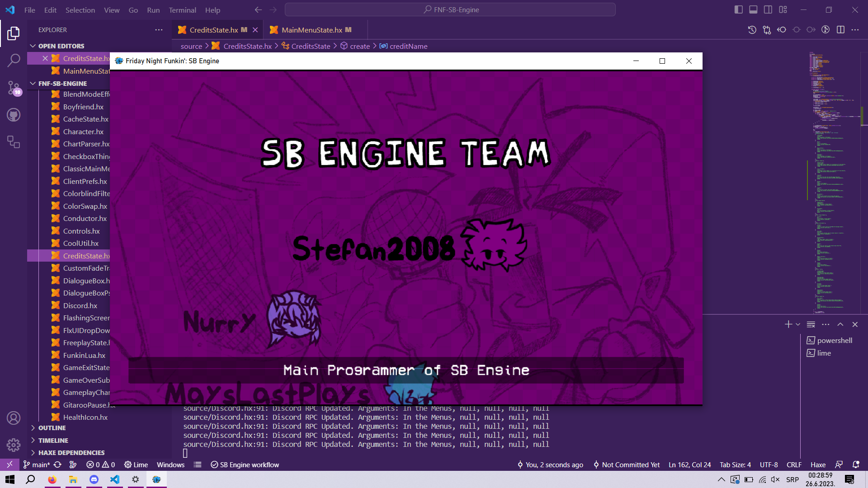Expand the OUTLINE section
Screen dimensions: 868x488
[51, 428]
